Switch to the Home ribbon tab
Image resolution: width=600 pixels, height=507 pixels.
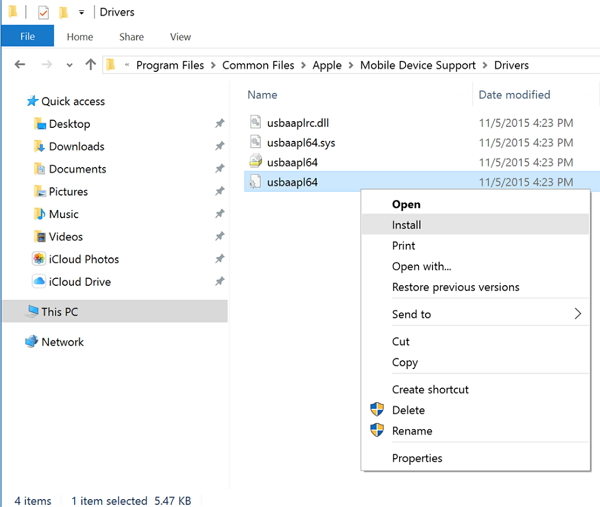(80, 37)
